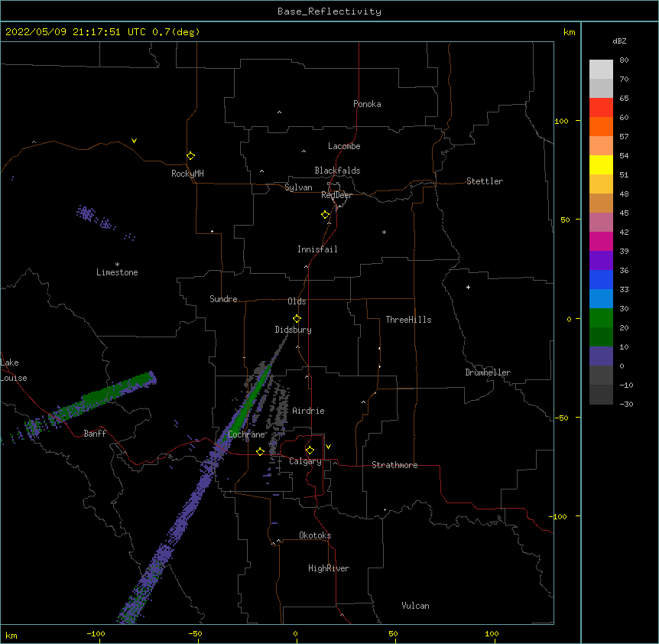Select the dark gray -30 to -10 swatch
Image resolution: width=659 pixels, height=644 pixels.
tap(601, 395)
